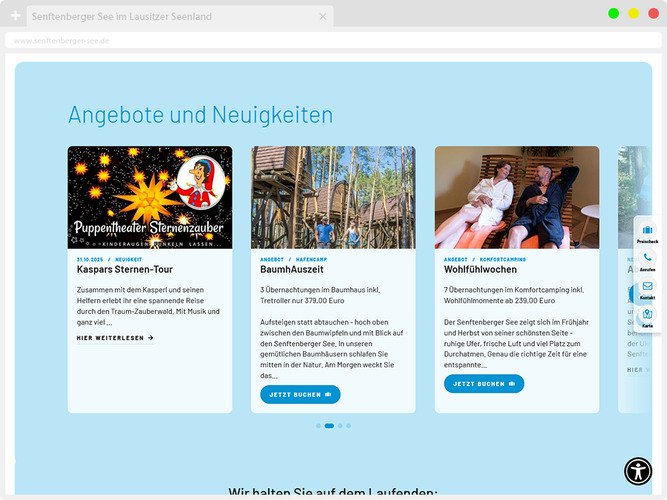Open the Puppentheater Sternenzauber image
This screenshot has height=500, width=667.
click(x=150, y=197)
